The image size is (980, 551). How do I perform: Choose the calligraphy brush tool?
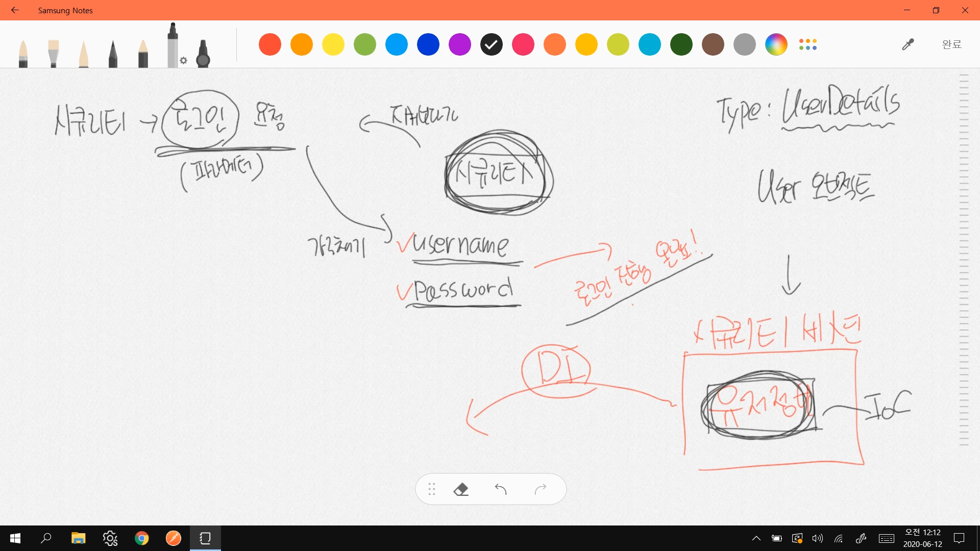coord(84,54)
